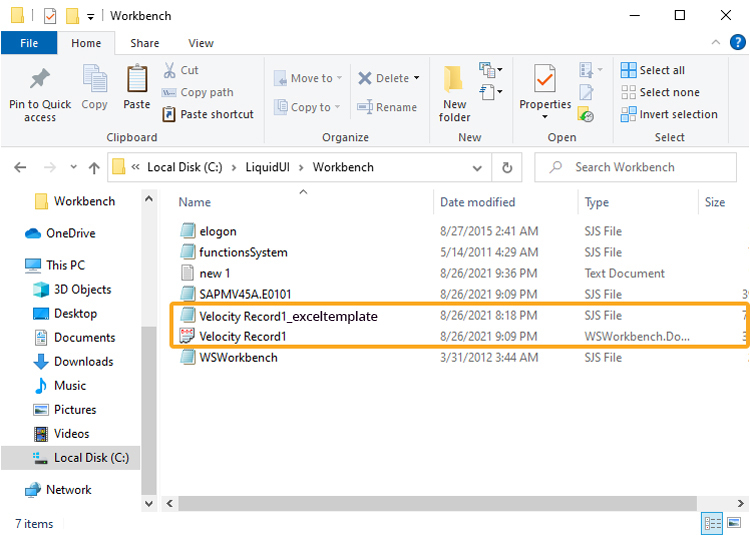This screenshot has width=750, height=536.
Task: Click the Forward navigation arrow
Action: pos(50,167)
